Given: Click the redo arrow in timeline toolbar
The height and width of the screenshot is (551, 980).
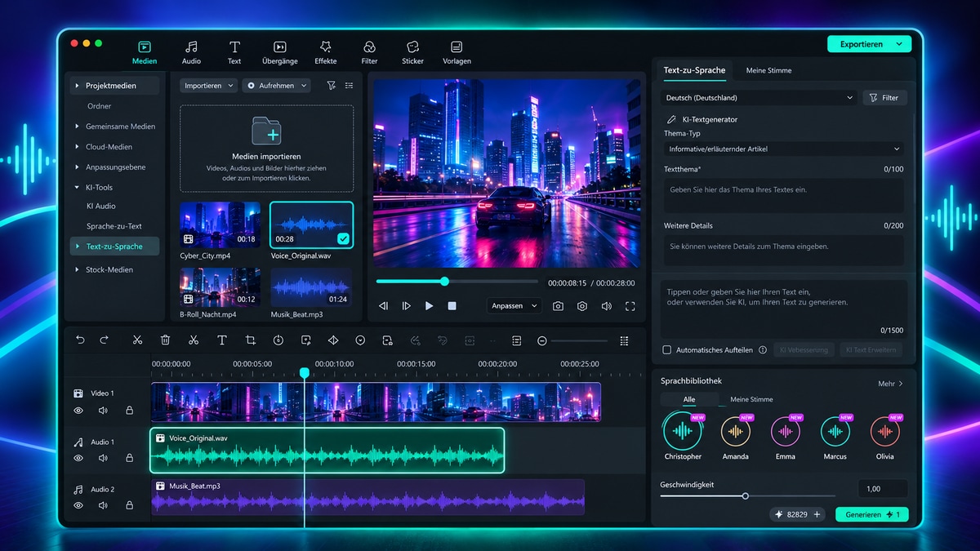Looking at the screenshot, I should click(104, 340).
